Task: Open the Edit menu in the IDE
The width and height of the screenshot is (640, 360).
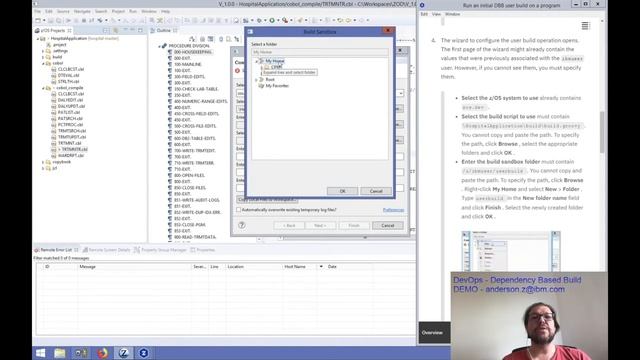Action: click(x=49, y=11)
